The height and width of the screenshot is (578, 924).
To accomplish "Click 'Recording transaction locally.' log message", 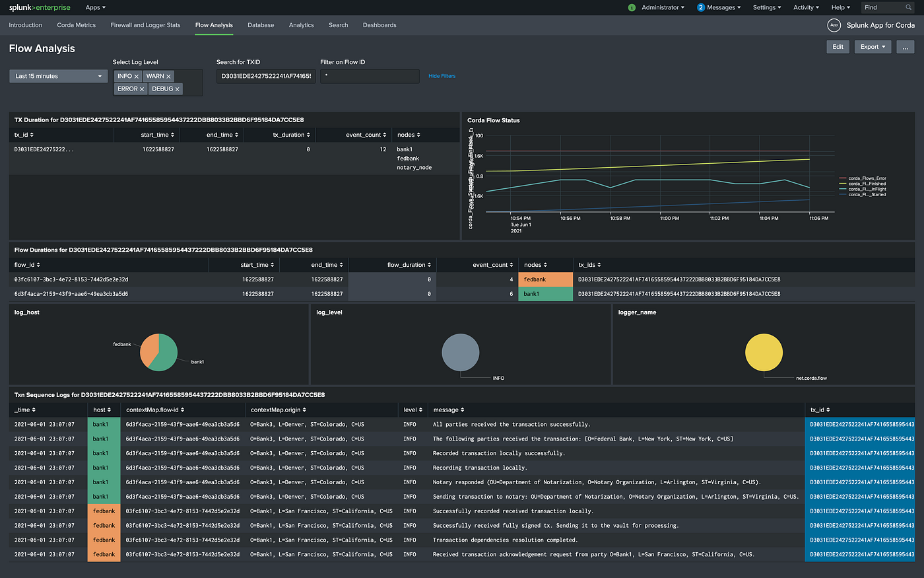I will tap(480, 468).
